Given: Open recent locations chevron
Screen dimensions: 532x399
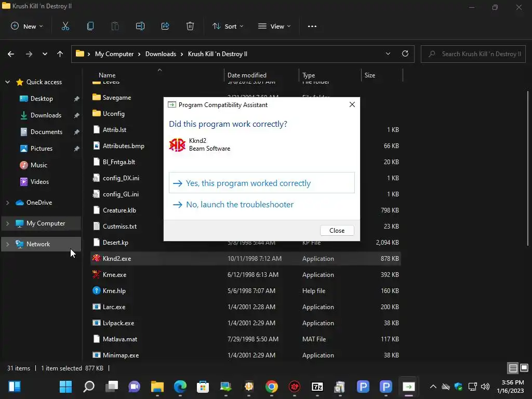Looking at the screenshot, I should click(45, 54).
